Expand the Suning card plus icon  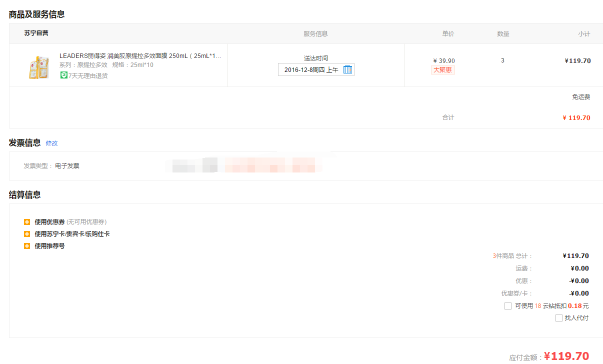point(27,234)
